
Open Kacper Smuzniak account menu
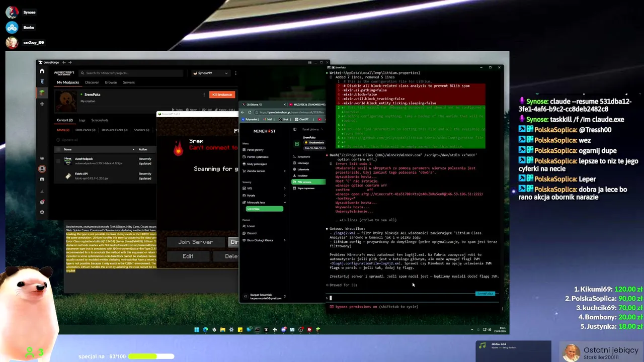(265, 297)
